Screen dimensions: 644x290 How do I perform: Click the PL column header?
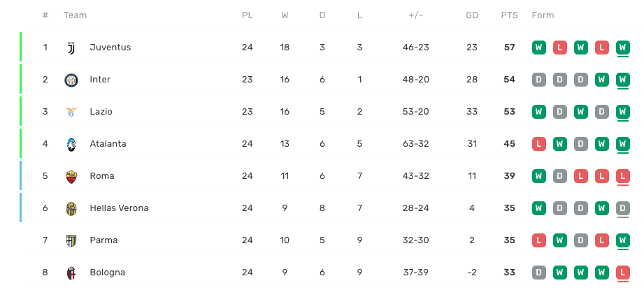[x=247, y=15]
